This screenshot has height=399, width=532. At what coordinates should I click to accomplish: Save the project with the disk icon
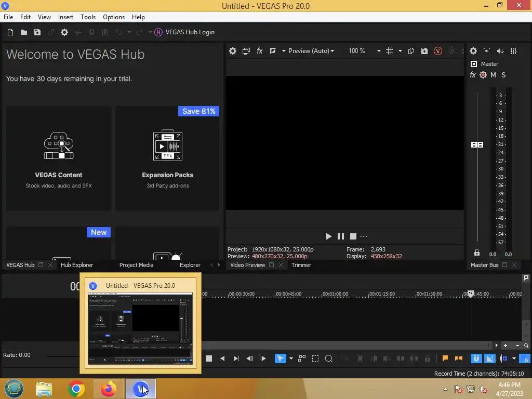(x=37, y=32)
